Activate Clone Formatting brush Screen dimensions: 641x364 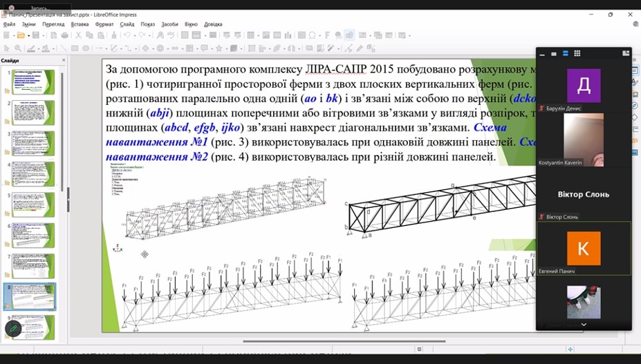[x=114, y=35]
